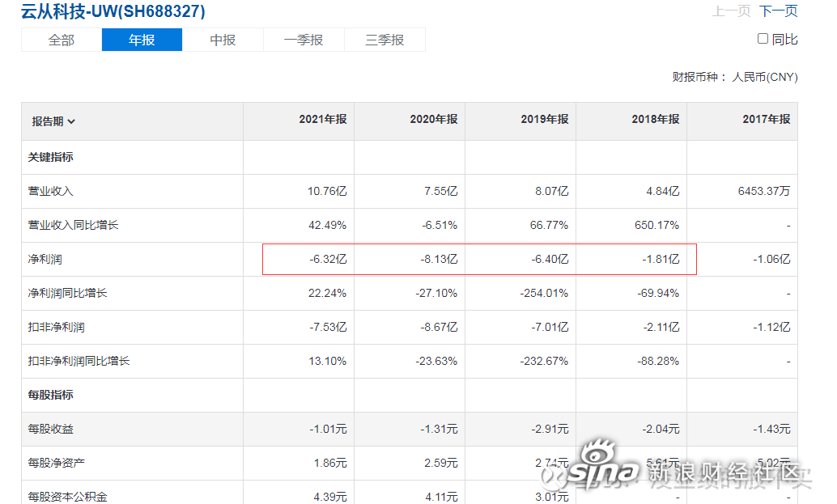Image resolution: width=837 pixels, height=504 pixels.
Task: Click the 每股资本公积金 row label
Action: pos(68,497)
